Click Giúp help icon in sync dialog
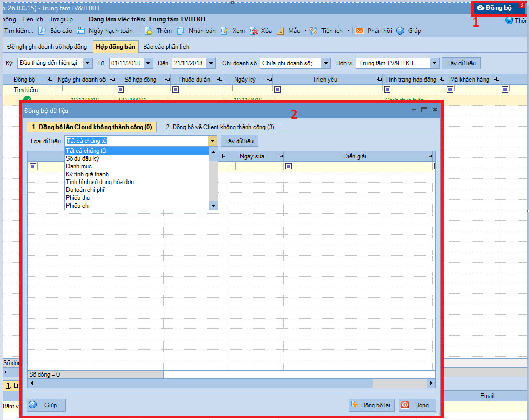The height and width of the screenshot is (420, 529). point(33,404)
